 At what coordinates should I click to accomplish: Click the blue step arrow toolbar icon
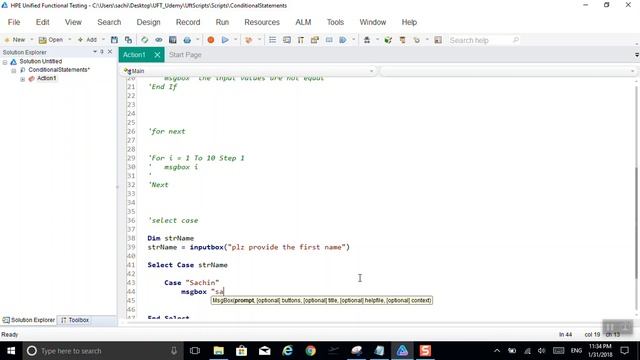pos(343,40)
